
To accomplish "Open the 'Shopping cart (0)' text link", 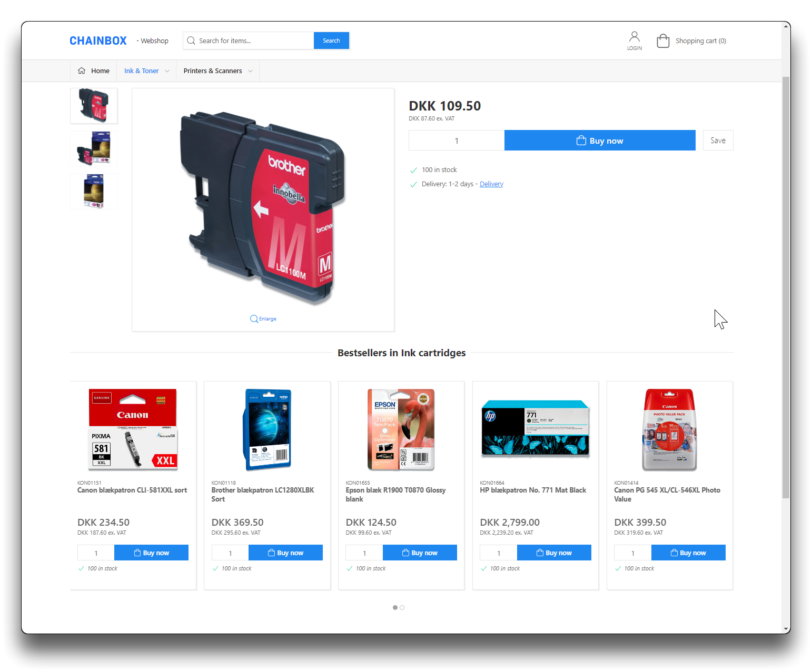I will pos(701,41).
